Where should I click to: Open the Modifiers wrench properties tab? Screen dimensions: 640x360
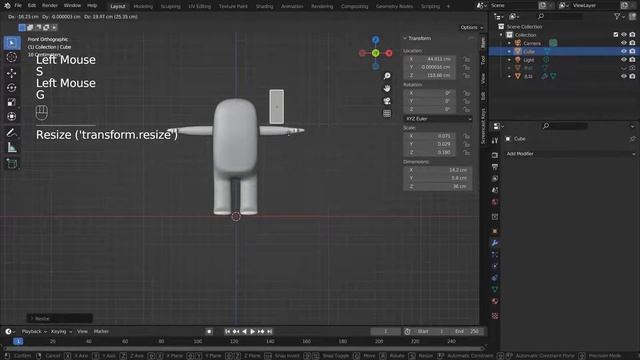(x=495, y=243)
